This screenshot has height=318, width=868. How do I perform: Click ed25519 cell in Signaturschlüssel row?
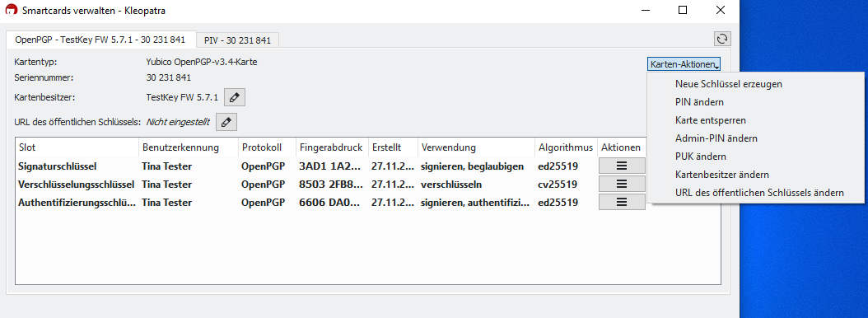[558, 166]
